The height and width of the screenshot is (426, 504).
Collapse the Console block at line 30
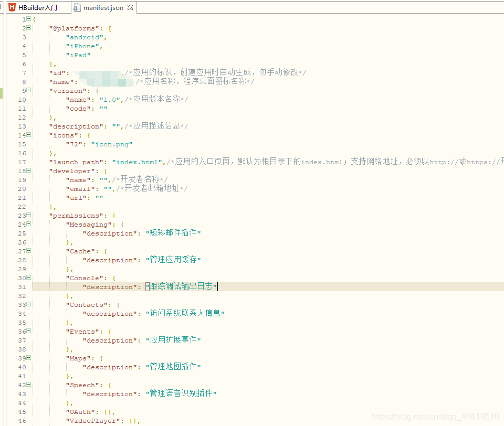tap(29, 278)
